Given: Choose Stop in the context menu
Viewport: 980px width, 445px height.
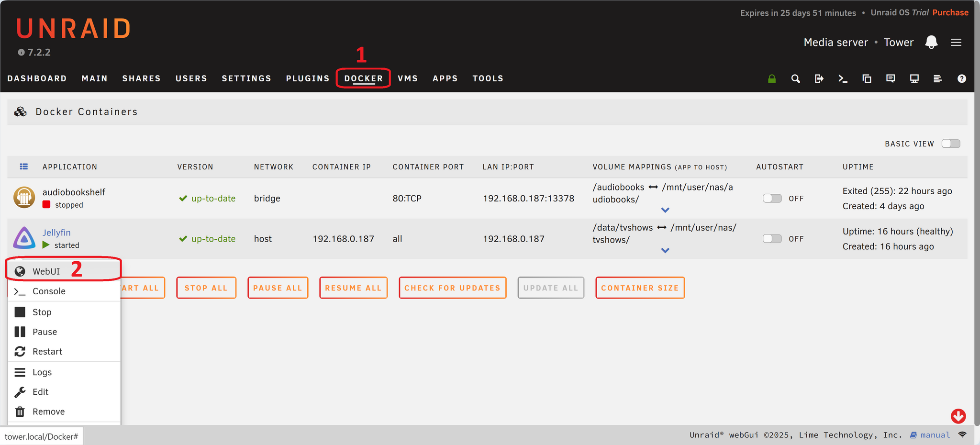Looking at the screenshot, I should (64, 312).
